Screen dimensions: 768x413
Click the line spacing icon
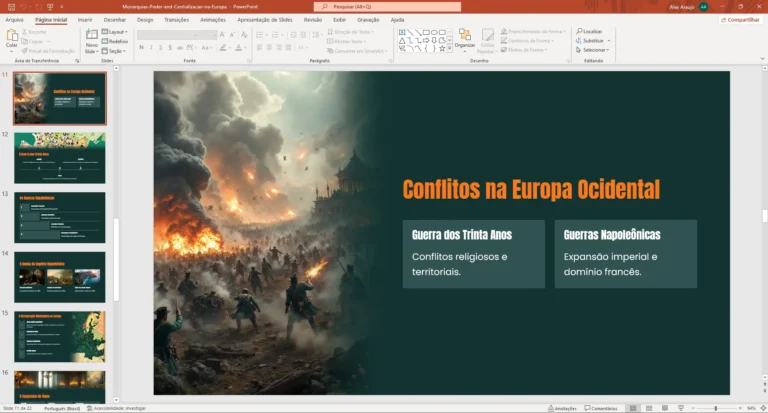(x=317, y=35)
